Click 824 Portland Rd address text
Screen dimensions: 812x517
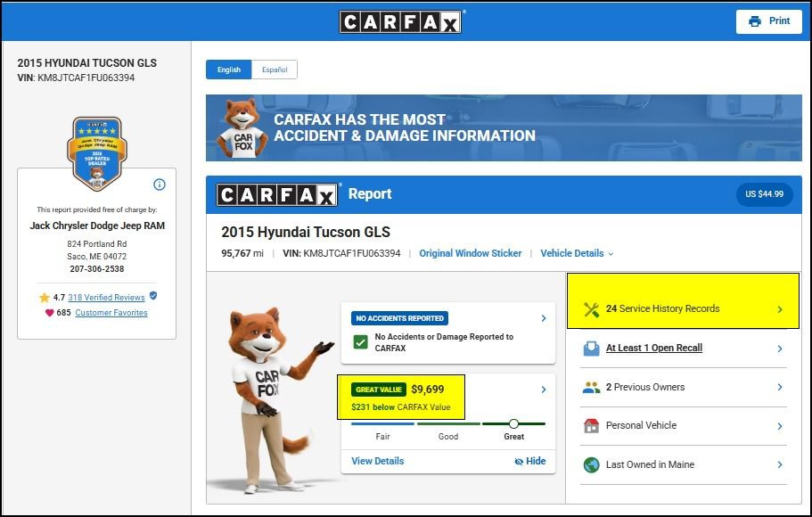pos(97,244)
